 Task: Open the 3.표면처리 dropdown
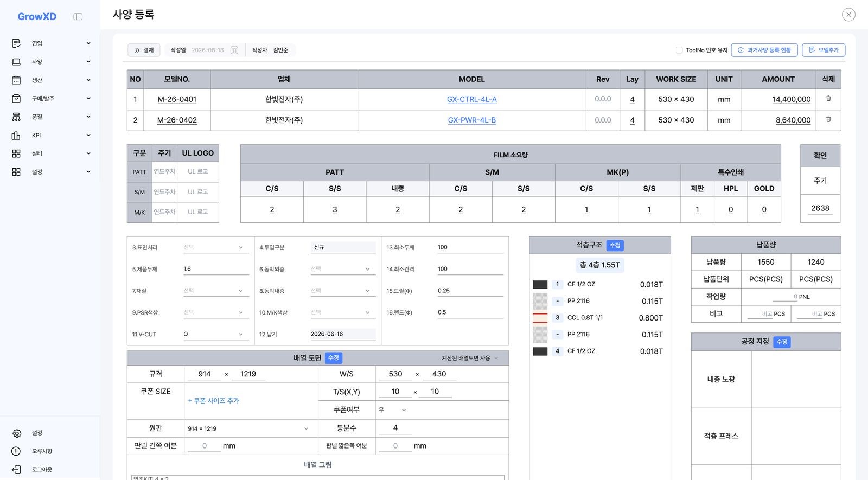[x=215, y=247]
